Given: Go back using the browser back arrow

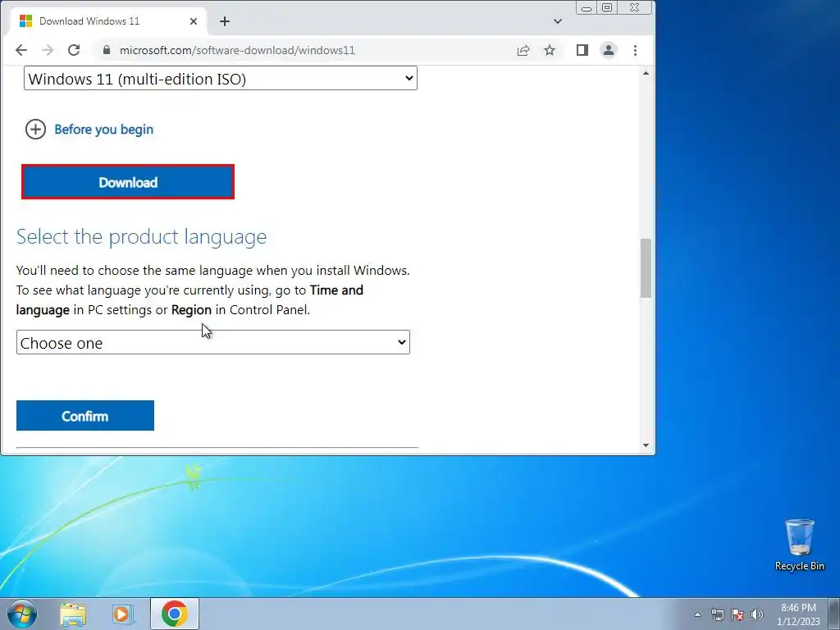Looking at the screenshot, I should pyautogui.click(x=21, y=50).
